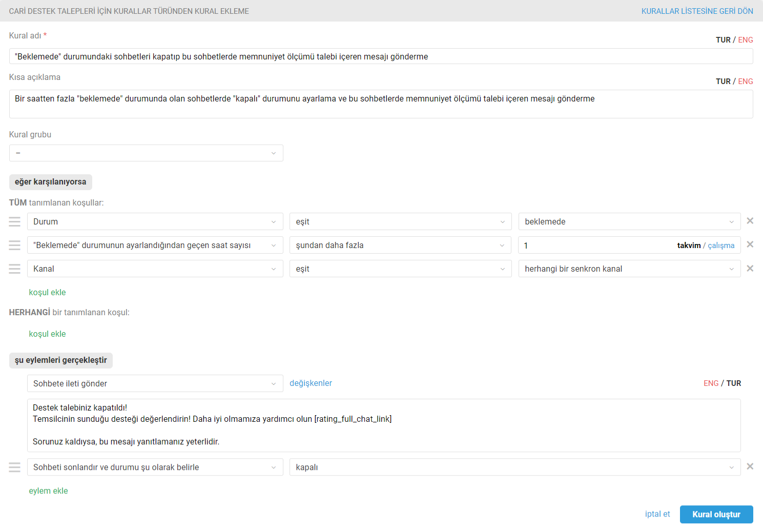Delete the 'Sohbeti sonlandır' action row
This screenshot has width=763, height=532.
pyautogui.click(x=750, y=466)
